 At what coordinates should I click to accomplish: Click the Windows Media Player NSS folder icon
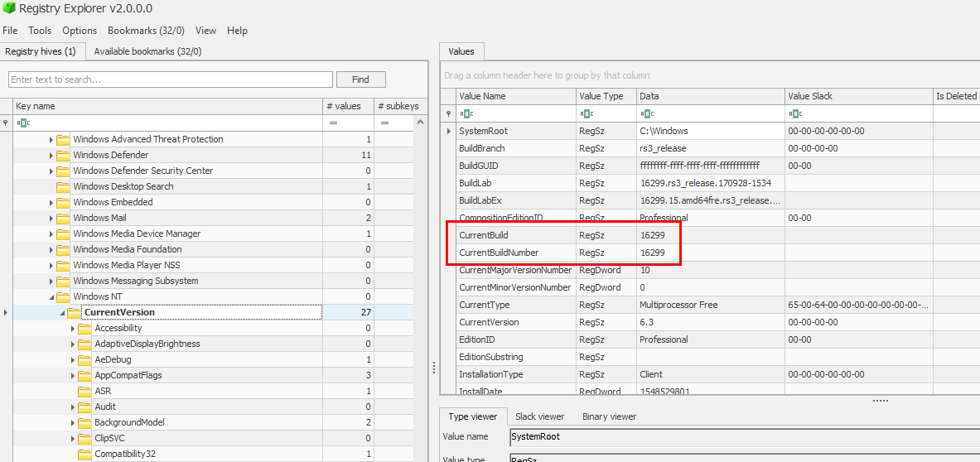(x=63, y=265)
